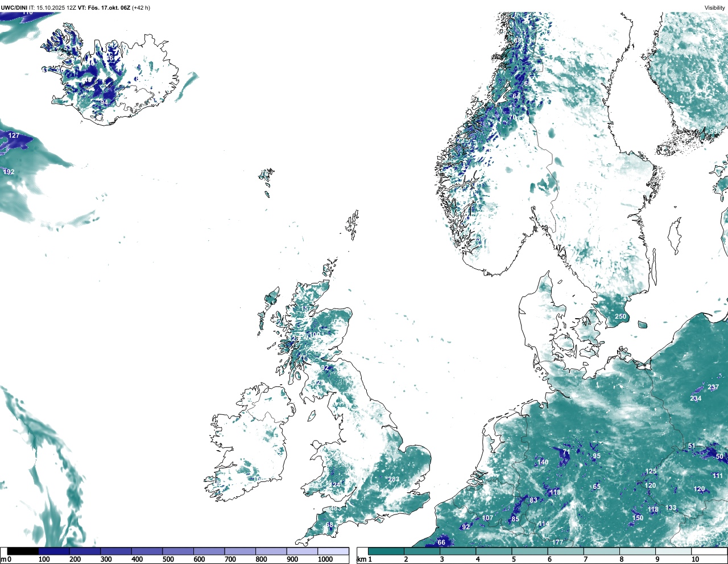Click the dark blue swatch between 100 and 200
This screenshot has width=728, height=564.
pos(54,551)
